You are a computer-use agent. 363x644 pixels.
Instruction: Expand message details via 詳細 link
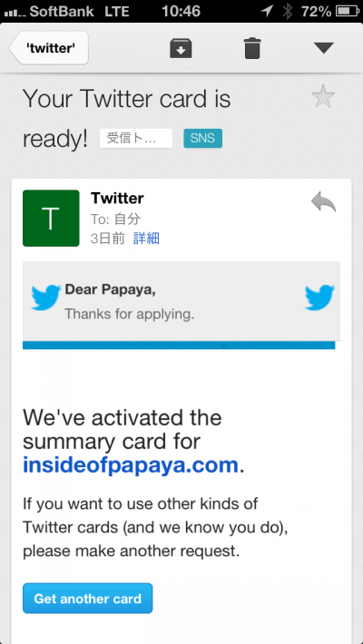tap(146, 239)
